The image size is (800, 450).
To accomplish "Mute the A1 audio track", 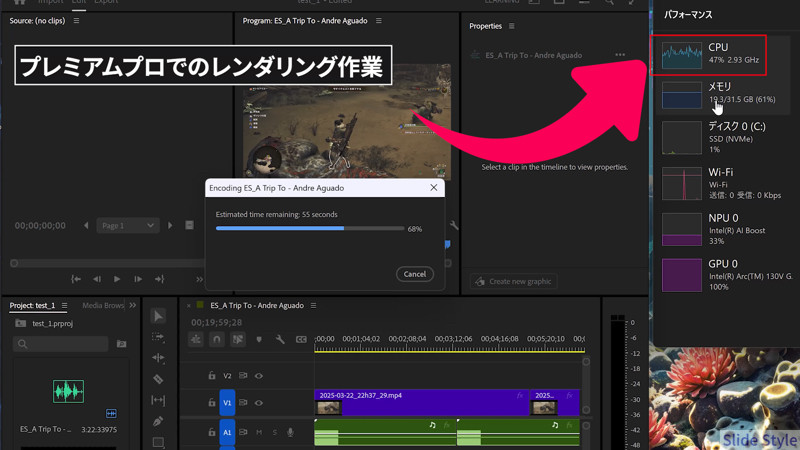I will pos(258,432).
